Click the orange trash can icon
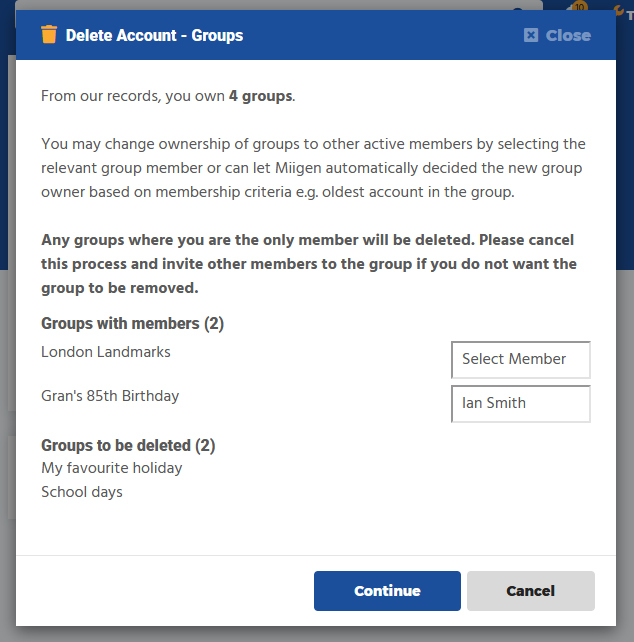Screen dimensions: 634x642 click(49, 35)
